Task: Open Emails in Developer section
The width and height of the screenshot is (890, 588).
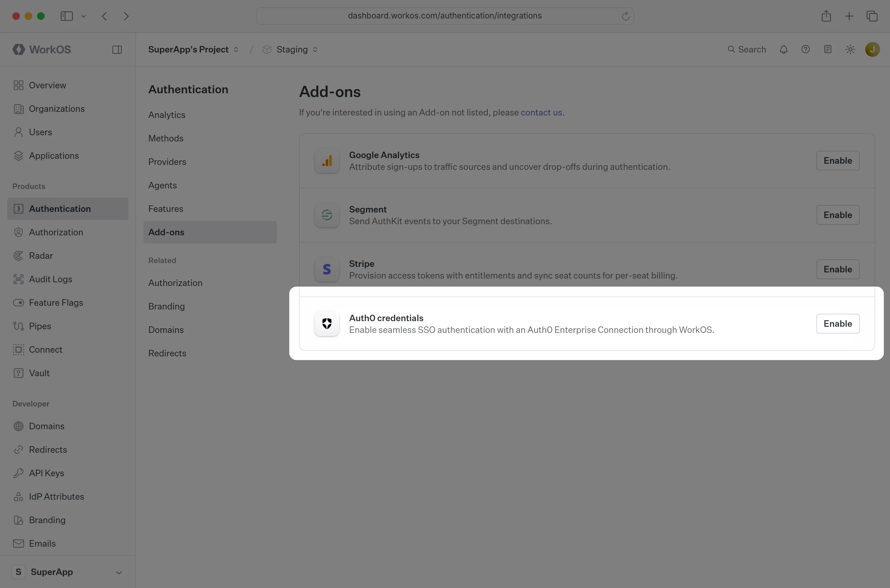Action: pos(68,544)
